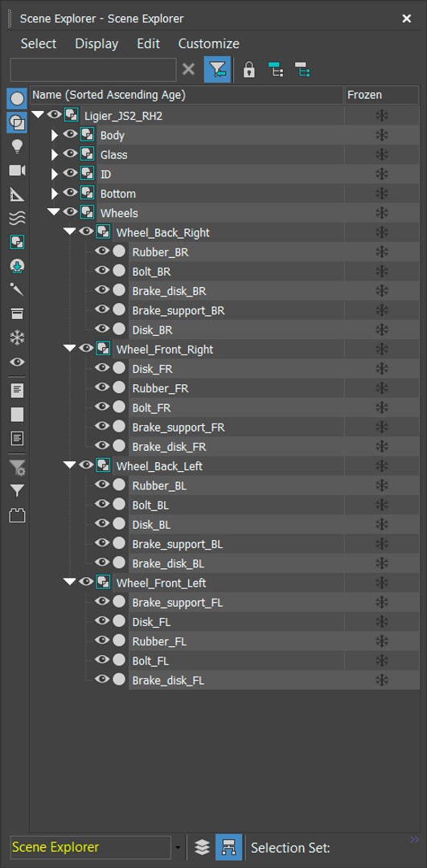The height and width of the screenshot is (868, 427).
Task: Click the Frozen column header
Action: (x=382, y=95)
